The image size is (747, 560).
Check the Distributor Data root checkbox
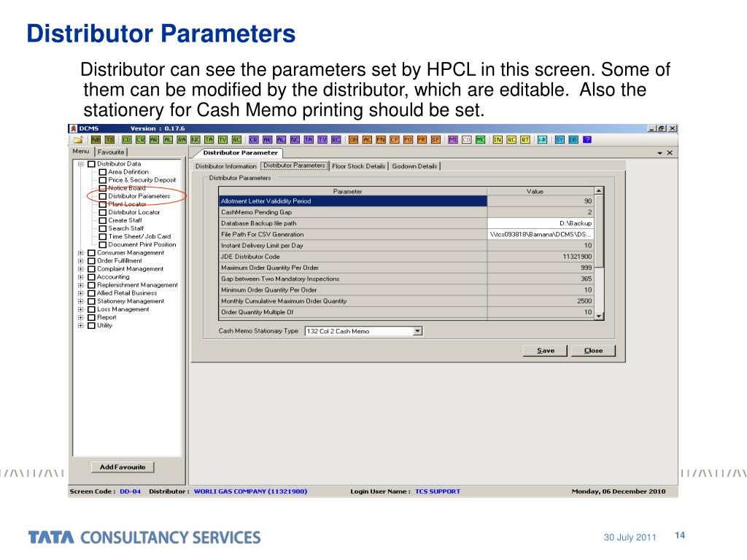[x=91, y=164]
